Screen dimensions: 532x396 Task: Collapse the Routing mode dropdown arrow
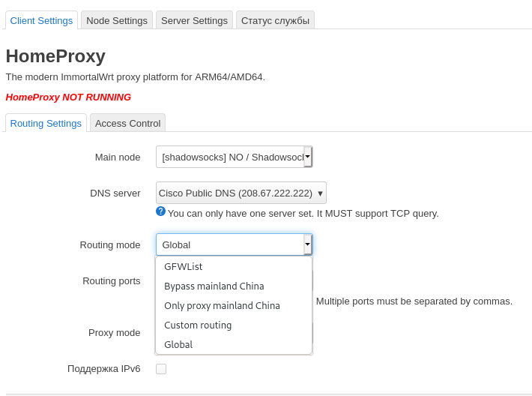(x=307, y=244)
